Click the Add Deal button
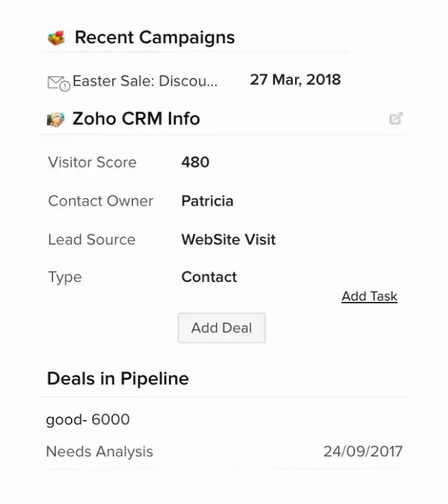The height and width of the screenshot is (504, 448). tap(221, 328)
